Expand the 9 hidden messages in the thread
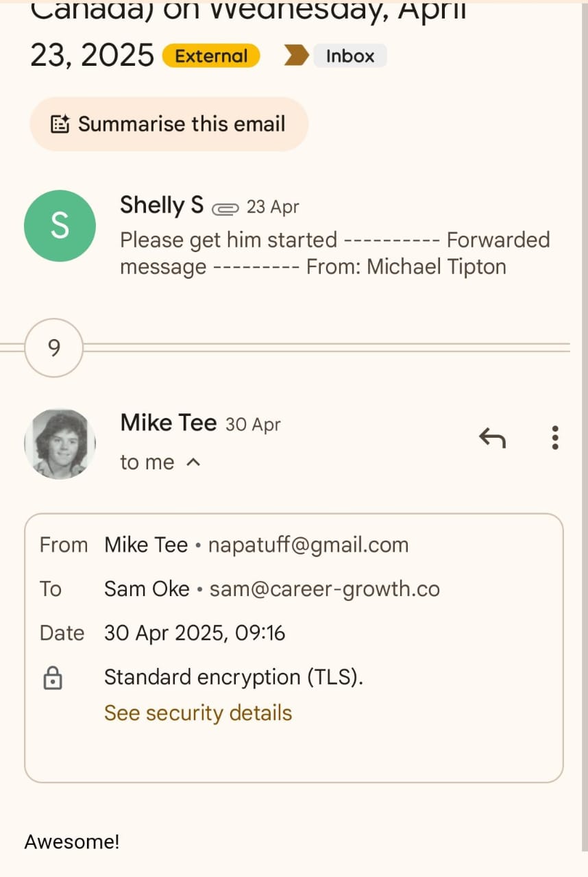 coord(54,348)
